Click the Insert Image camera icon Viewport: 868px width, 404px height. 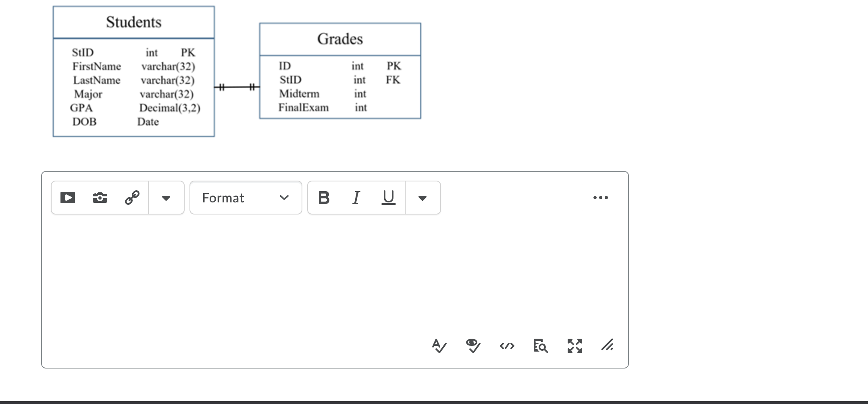click(x=100, y=198)
